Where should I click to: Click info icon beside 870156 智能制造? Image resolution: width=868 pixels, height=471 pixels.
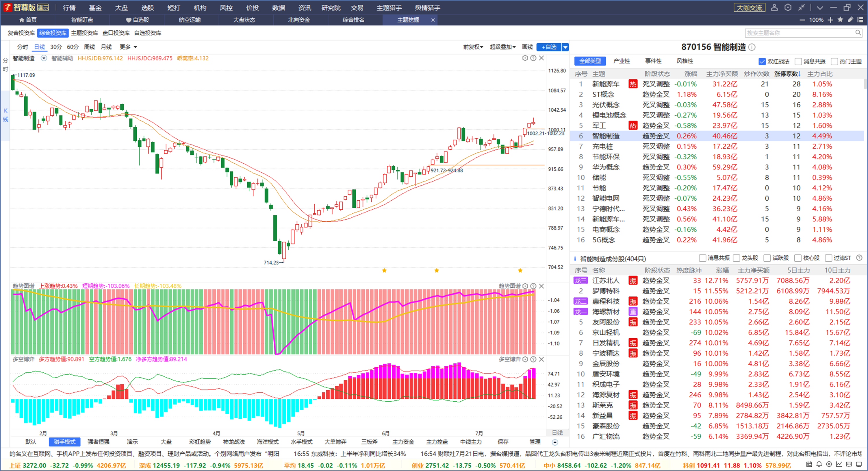(752, 47)
